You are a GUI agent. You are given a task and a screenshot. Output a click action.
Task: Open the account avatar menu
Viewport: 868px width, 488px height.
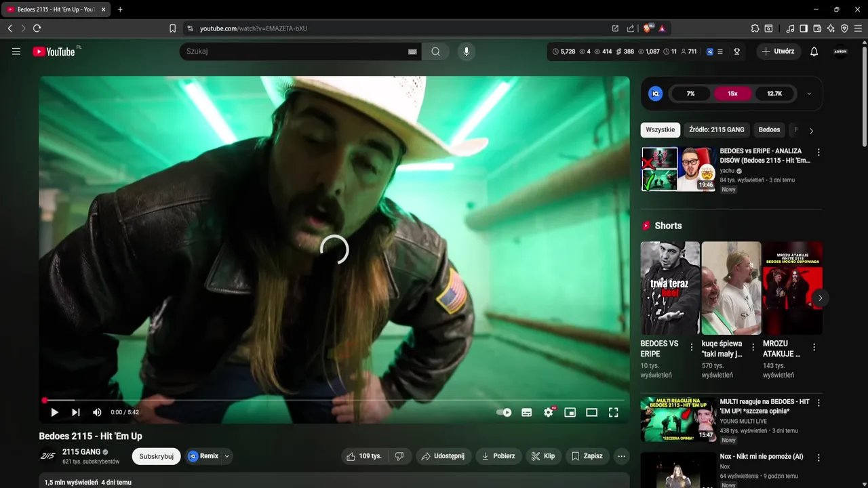click(x=840, y=52)
